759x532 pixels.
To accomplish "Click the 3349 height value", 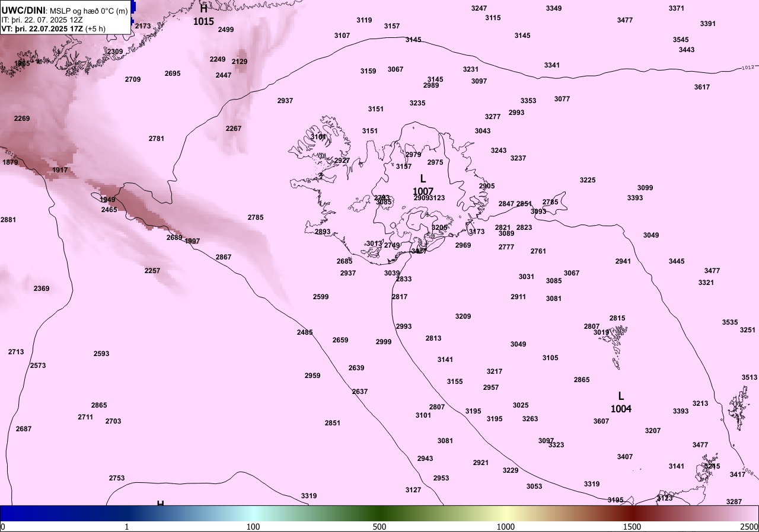I will click(x=554, y=8).
